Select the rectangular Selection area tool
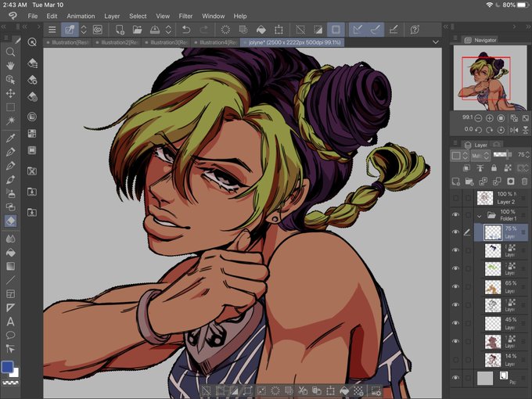The width and height of the screenshot is (532, 399). click(10, 107)
